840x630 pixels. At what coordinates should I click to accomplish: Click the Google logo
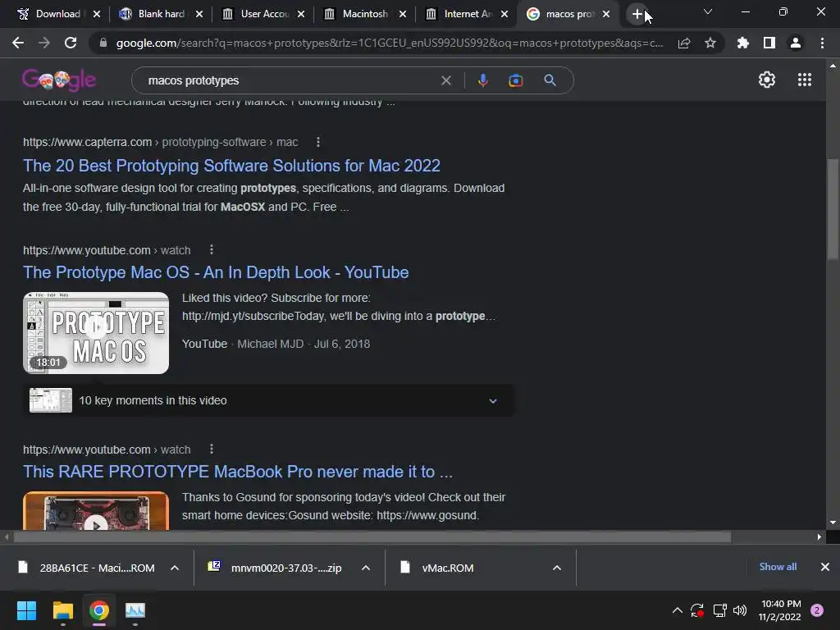pyautogui.click(x=59, y=80)
